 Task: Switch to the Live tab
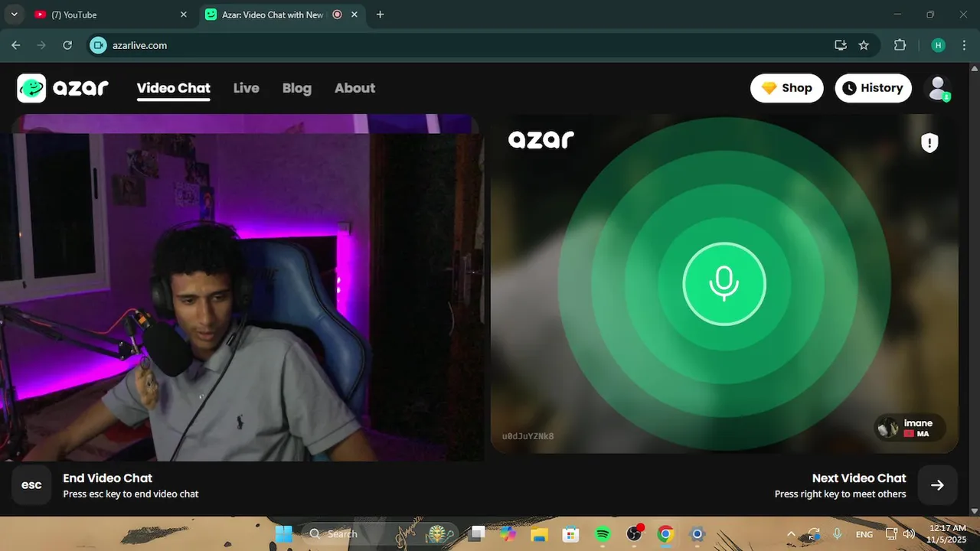click(246, 88)
